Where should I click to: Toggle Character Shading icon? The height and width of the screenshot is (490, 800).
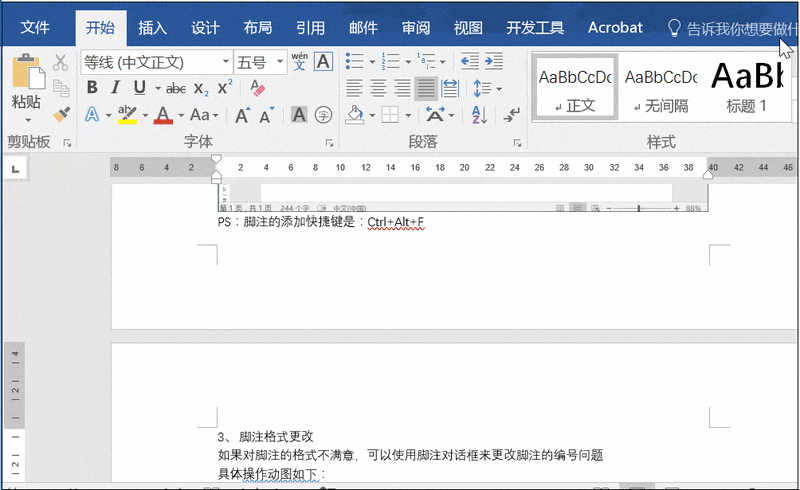(x=299, y=115)
